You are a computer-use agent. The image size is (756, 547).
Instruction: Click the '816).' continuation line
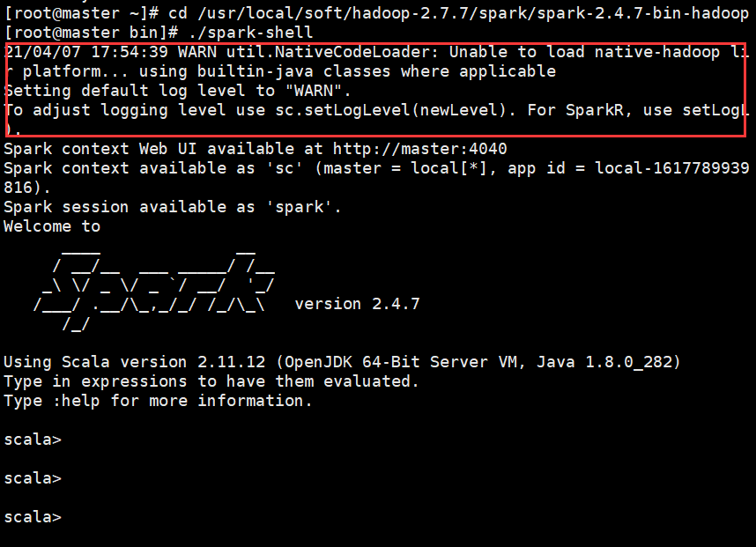pos(27,188)
